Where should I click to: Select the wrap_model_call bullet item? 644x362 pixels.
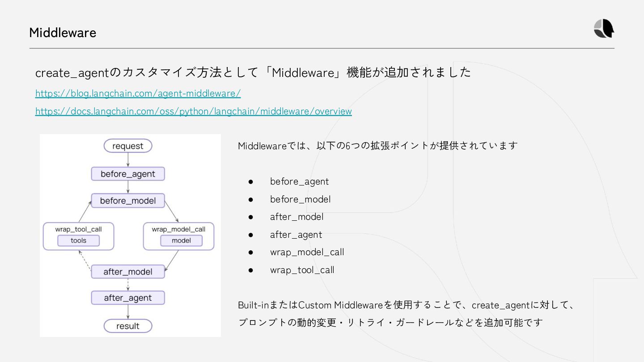(x=307, y=252)
